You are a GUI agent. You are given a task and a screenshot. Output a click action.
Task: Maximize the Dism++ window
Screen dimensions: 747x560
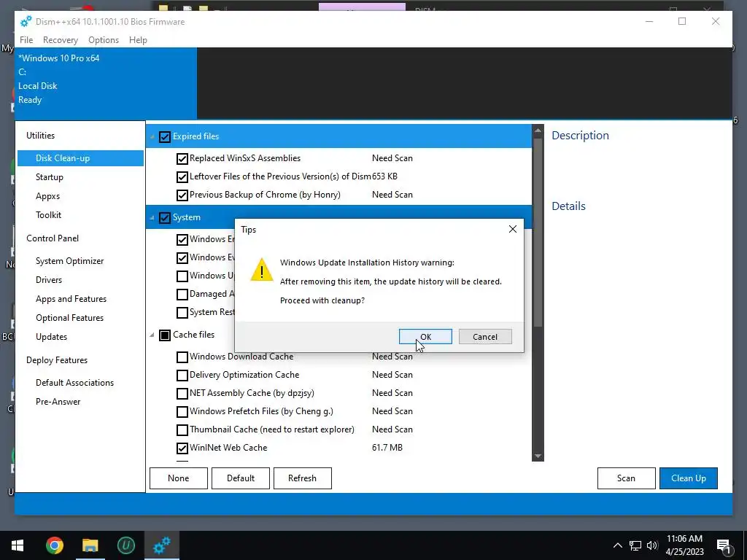click(682, 21)
